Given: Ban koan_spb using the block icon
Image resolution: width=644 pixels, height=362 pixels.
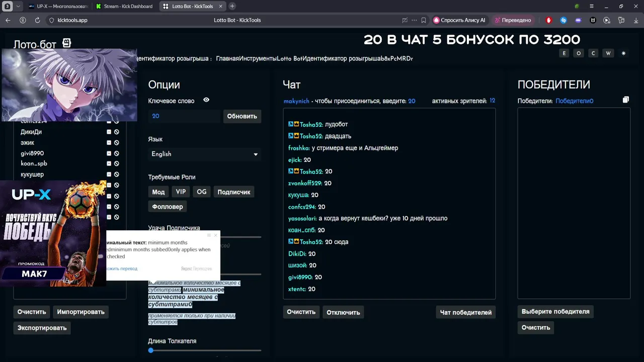Looking at the screenshot, I should [116, 163].
